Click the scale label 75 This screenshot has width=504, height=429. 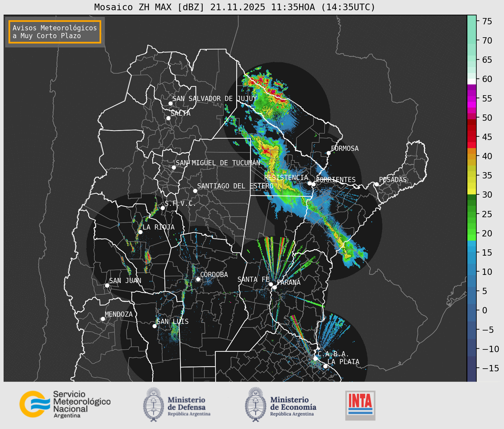pos(487,21)
